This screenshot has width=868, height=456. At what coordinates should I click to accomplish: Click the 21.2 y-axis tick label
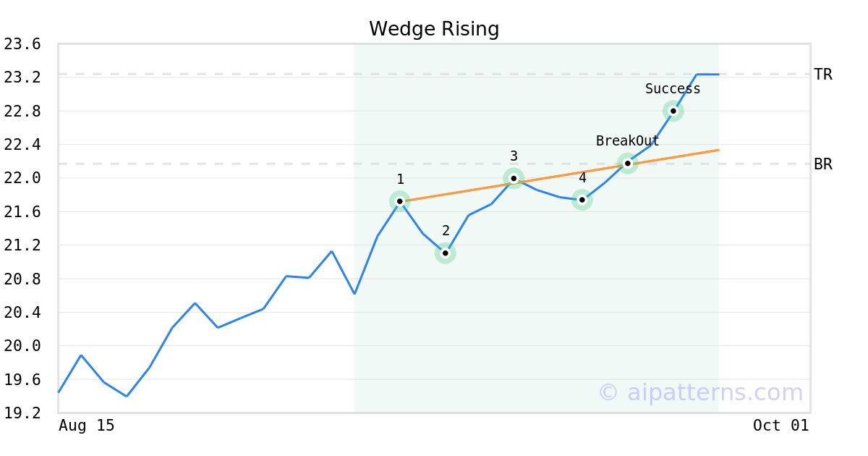(22, 245)
